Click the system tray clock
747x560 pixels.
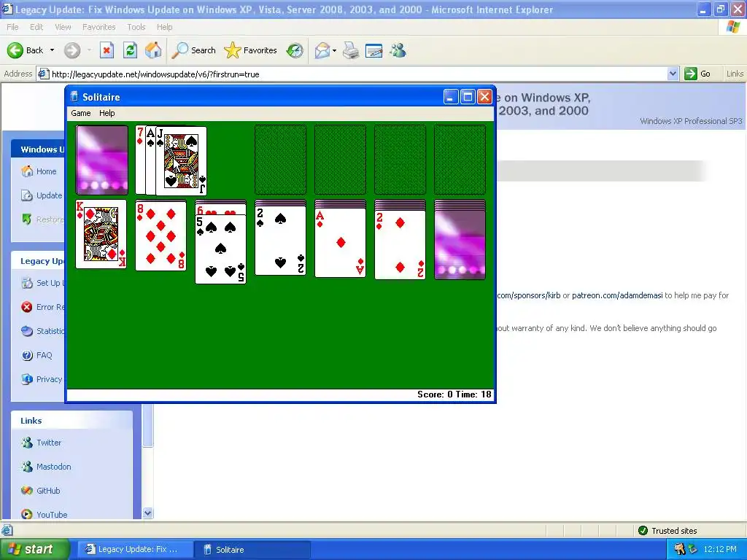point(720,549)
